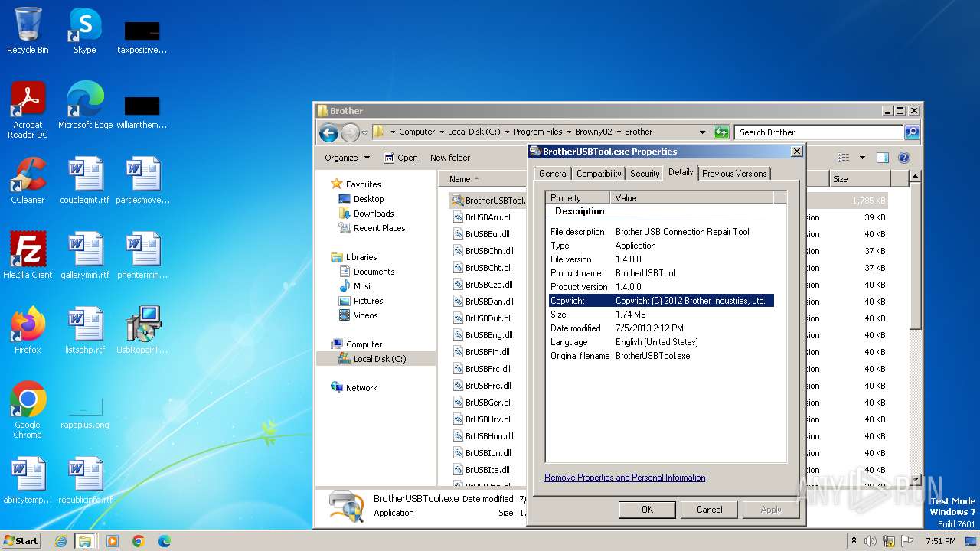Expand the Local Disk (C:) breadcrumb arrow

[x=507, y=132]
